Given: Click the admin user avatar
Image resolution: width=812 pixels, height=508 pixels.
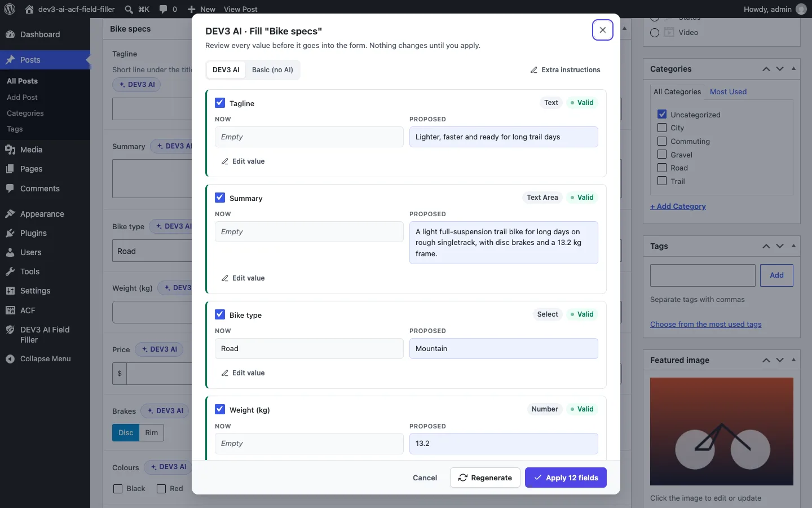Looking at the screenshot, I should coord(801,9).
